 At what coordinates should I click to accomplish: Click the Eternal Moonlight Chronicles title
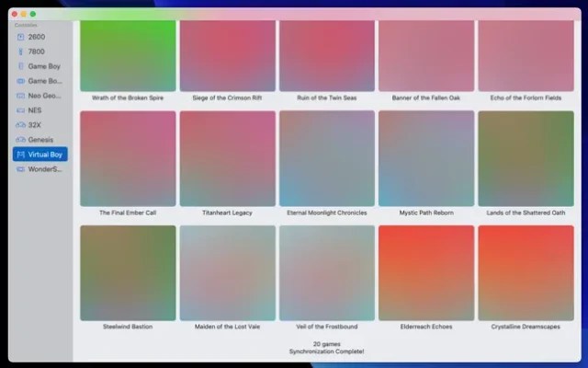[327, 213]
